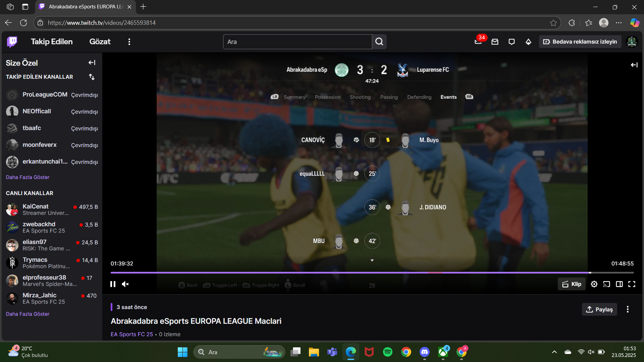Unmute the video volume
The image size is (644, 362).
(x=125, y=284)
